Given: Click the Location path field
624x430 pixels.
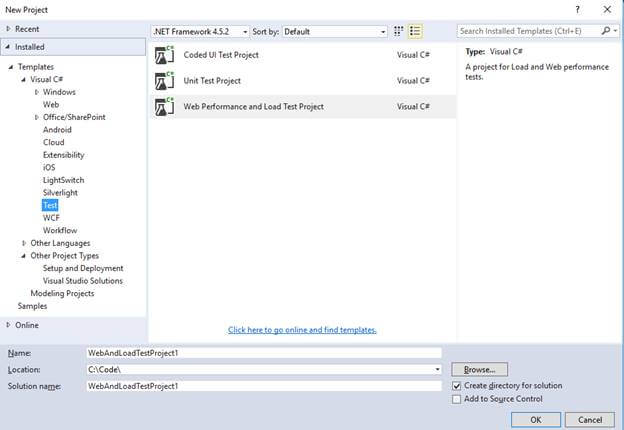Looking at the screenshot, I should (x=259, y=370).
